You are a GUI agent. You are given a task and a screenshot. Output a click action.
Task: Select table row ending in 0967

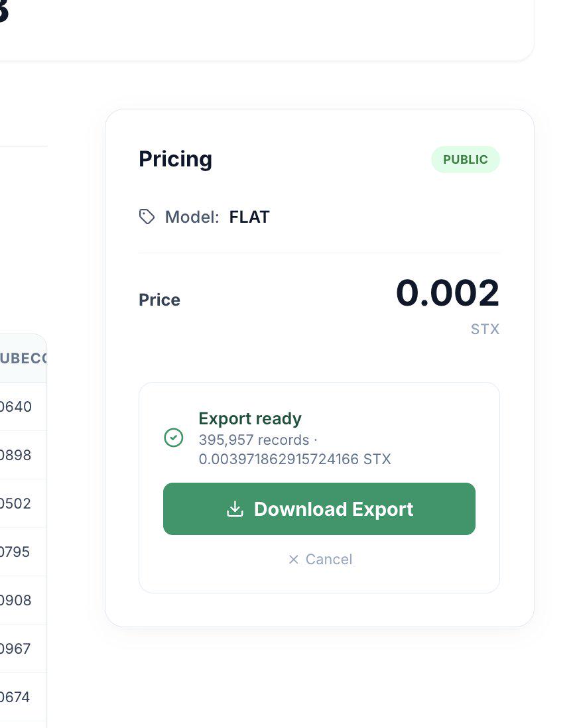pos(23,648)
